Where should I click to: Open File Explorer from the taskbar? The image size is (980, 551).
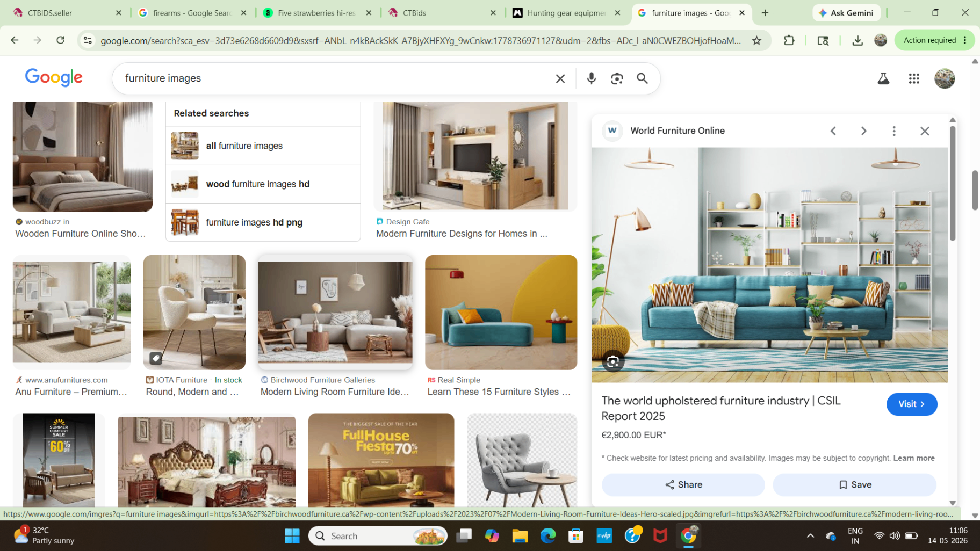(520, 535)
